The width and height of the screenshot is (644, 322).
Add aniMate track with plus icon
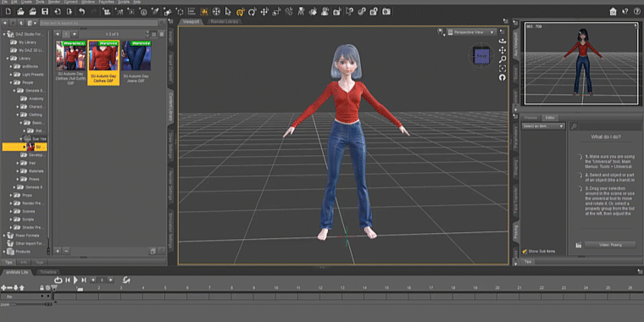(4, 288)
